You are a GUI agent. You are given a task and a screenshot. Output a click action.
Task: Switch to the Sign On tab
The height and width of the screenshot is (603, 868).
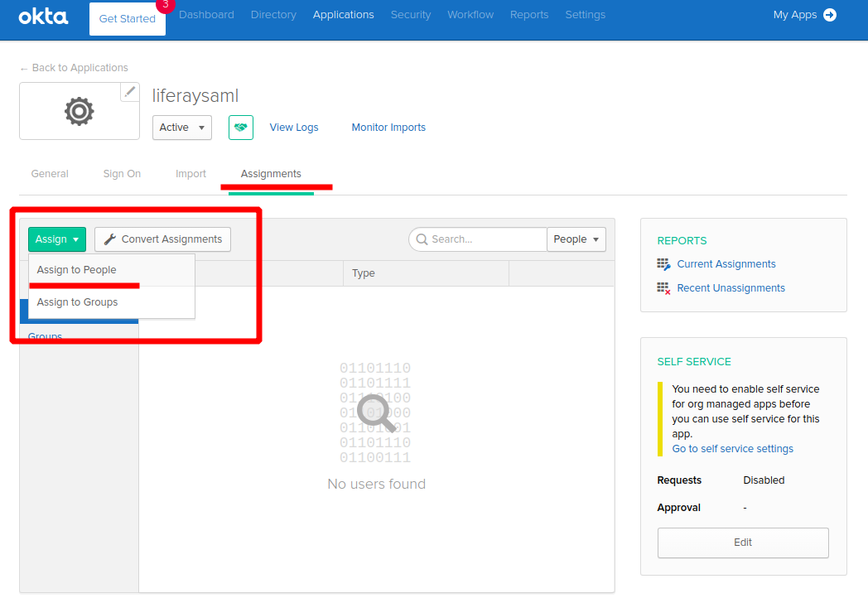[x=122, y=174]
